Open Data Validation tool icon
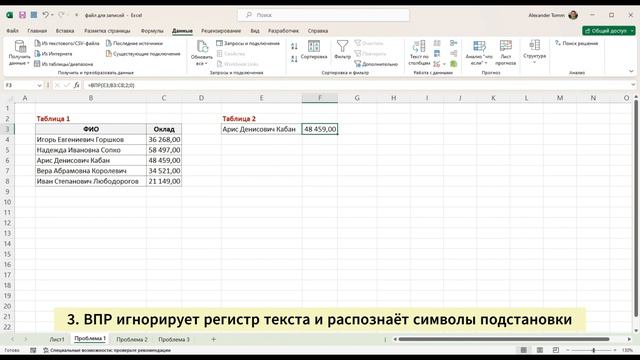The width and height of the screenshot is (640, 360). [x=437, y=64]
